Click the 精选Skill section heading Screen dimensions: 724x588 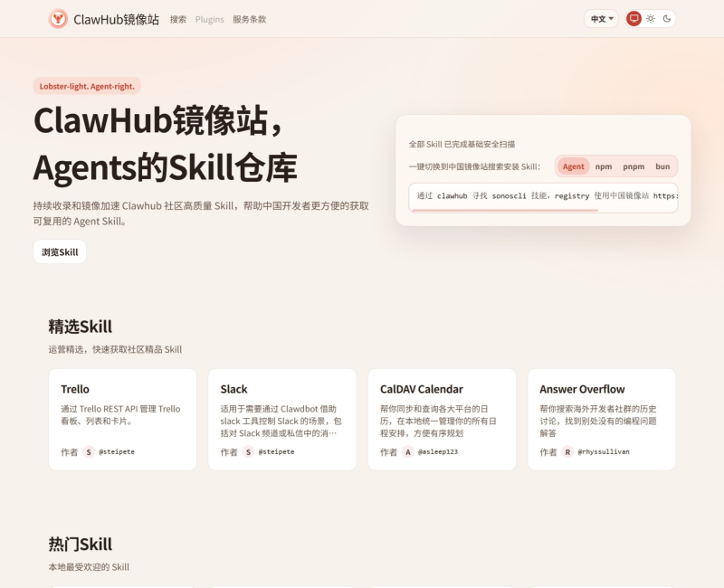click(x=81, y=327)
